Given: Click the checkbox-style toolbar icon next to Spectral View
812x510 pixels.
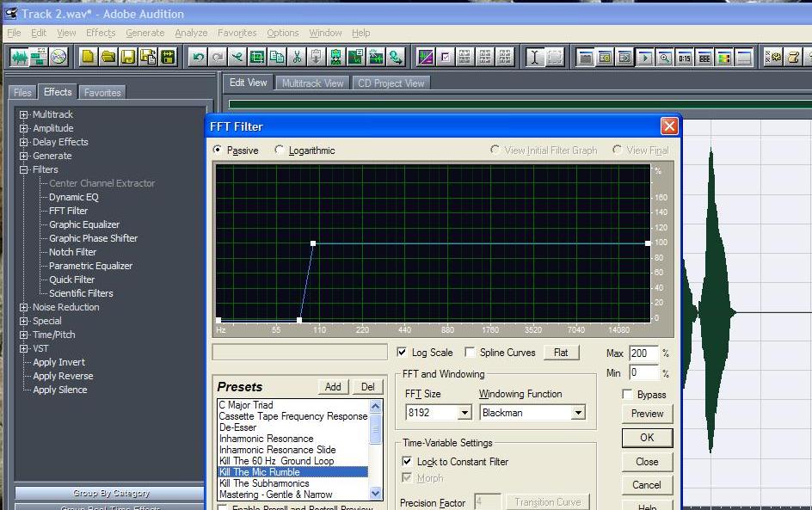Looking at the screenshot, I should point(446,57).
